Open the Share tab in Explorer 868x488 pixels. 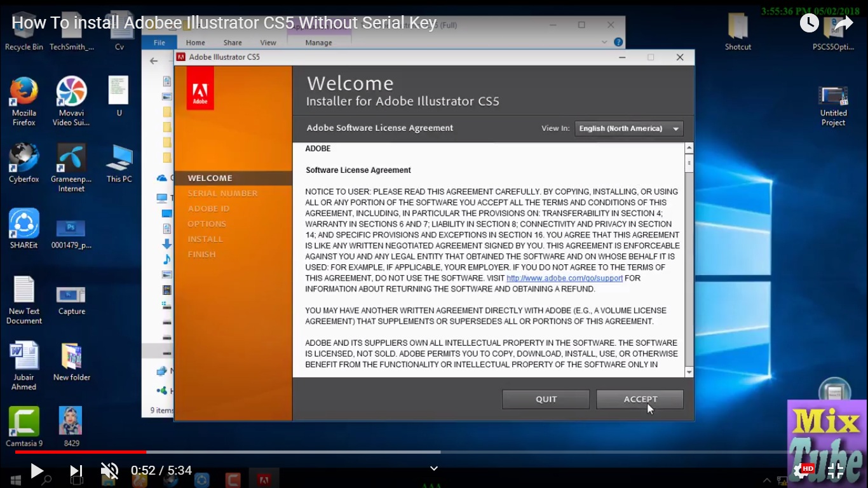[233, 43]
